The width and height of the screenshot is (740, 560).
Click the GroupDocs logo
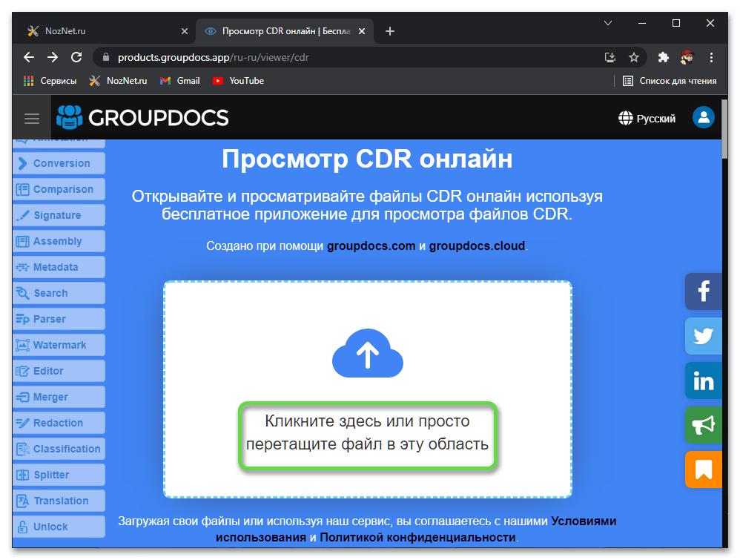[142, 117]
